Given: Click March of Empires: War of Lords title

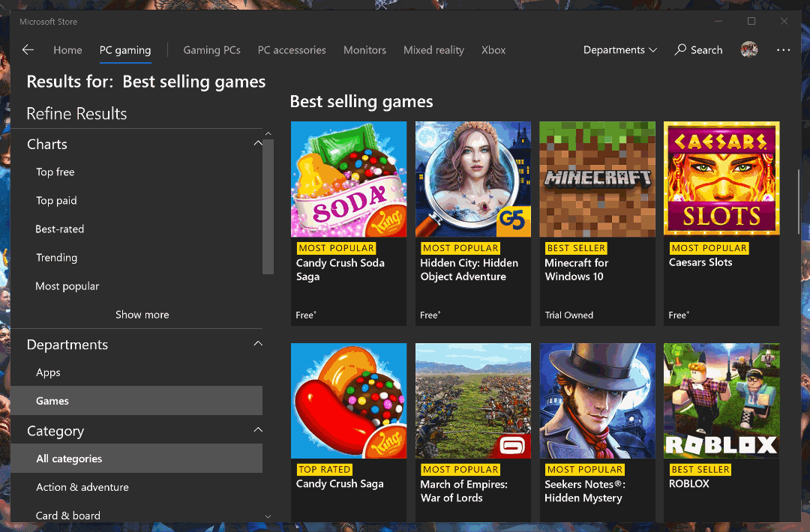Looking at the screenshot, I should click(x=464, y=491).
